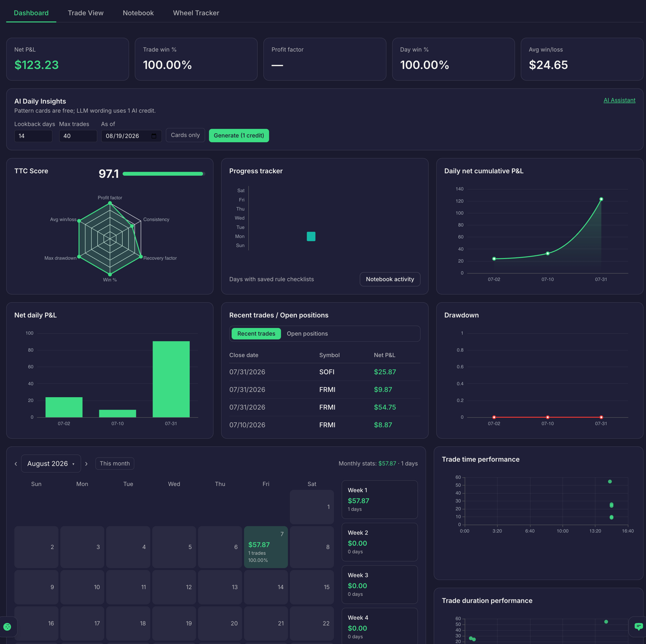Click the Week 1 summary card
This screenshot has height=644, width=646.
coord(380,499)
